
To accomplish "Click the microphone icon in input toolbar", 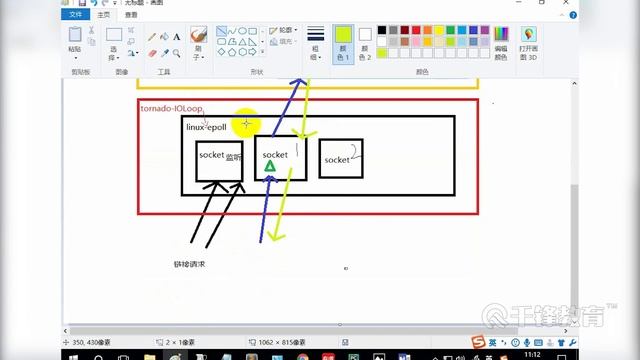I will pos(527,342).
